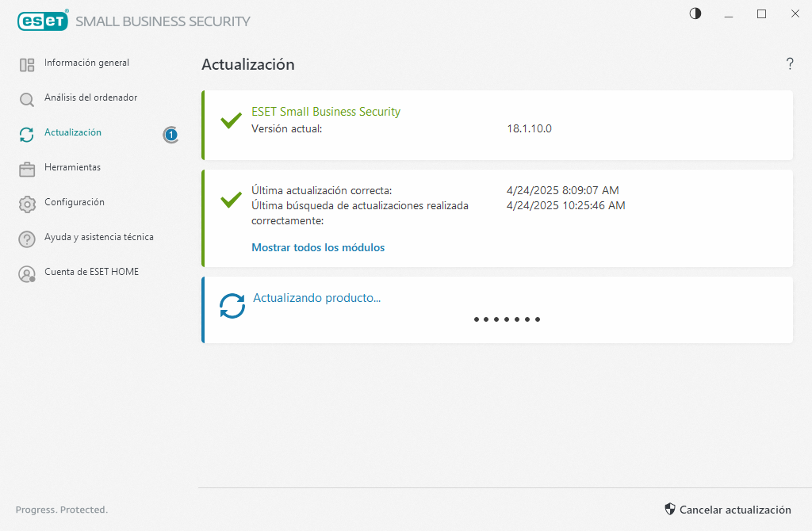812x531 pixels.
Task: Click the spinning update icon beside Actualizando producto
Action: (232, 304)
